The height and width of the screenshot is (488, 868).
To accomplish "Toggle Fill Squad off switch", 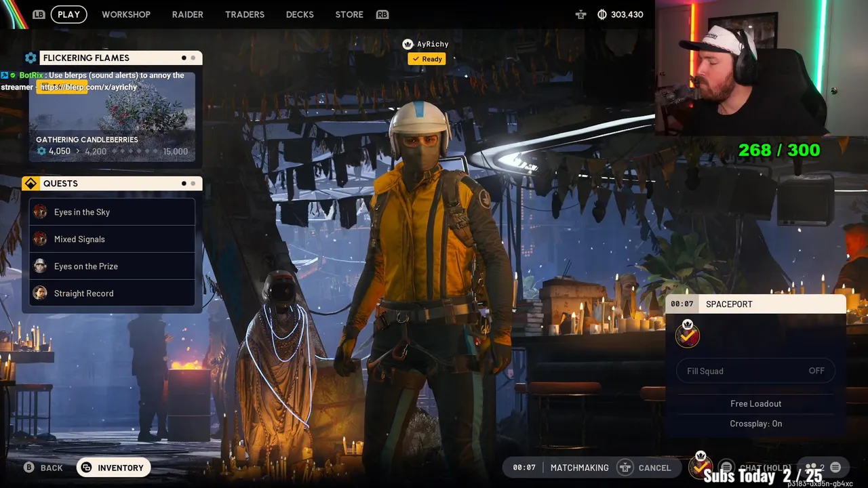I will pyautogui.click(x=755, y=371).
